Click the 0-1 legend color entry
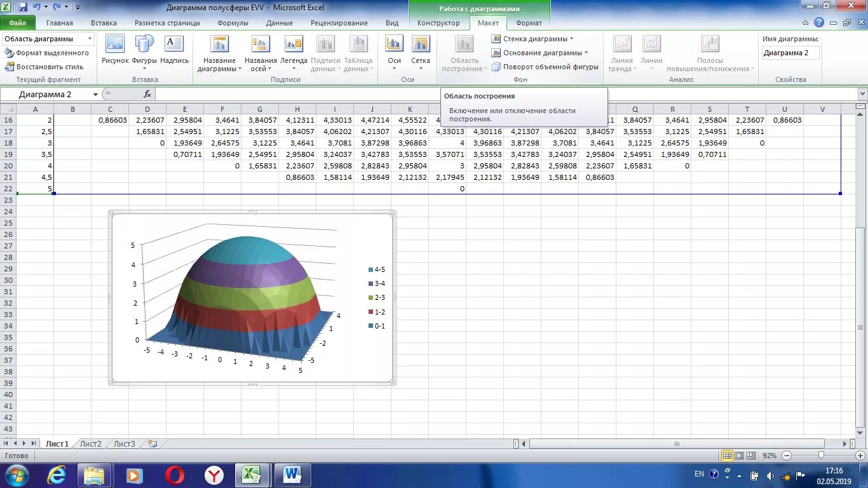868x488 pixels. tap(377, 326)
